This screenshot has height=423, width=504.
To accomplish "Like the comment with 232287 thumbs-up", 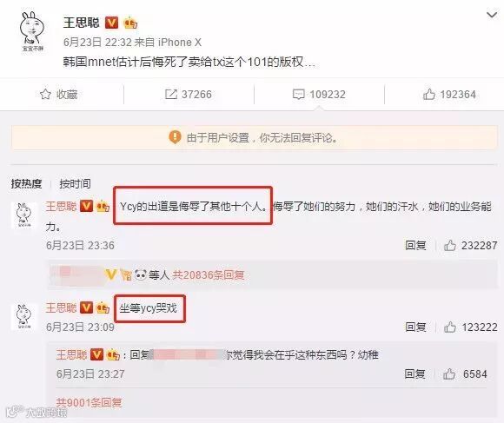I will tap(449, 246).
